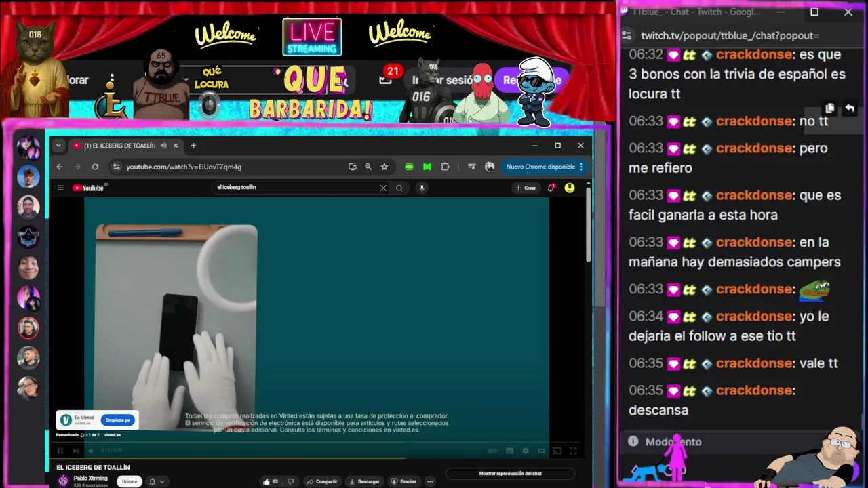Open the YouTube hamburger guide menu
The height and width of the screenshot is (488, 868).
(60, 188)
